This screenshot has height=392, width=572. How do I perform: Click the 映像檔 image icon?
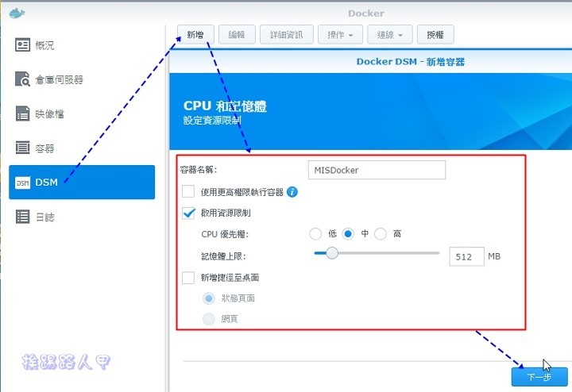pos(22,113)
